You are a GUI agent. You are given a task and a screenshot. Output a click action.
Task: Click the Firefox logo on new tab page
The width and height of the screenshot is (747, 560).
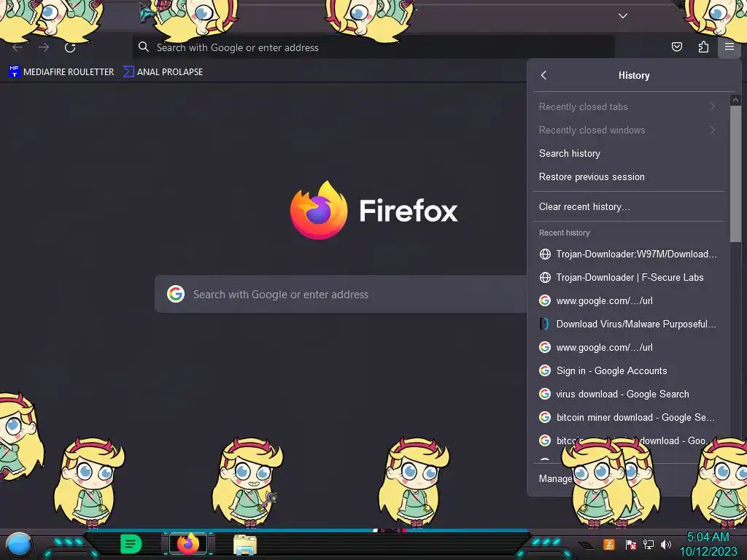tap(319, 210)
